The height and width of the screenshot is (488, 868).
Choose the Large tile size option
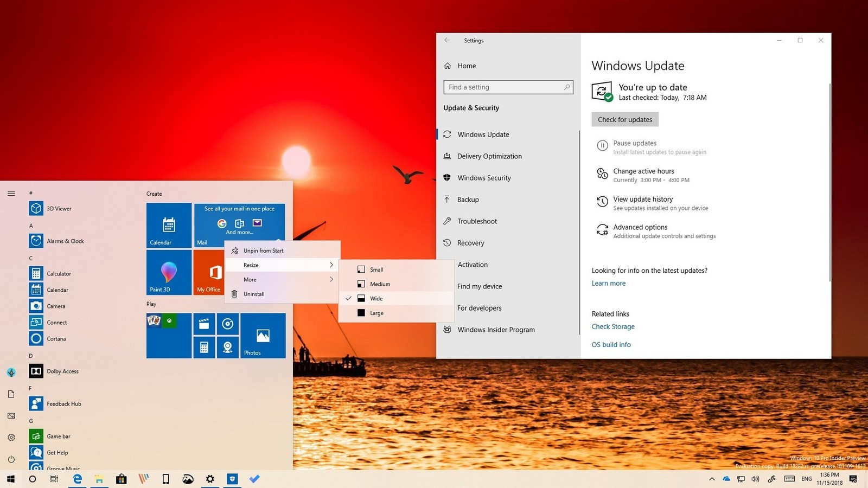click(x=376, y=313)
